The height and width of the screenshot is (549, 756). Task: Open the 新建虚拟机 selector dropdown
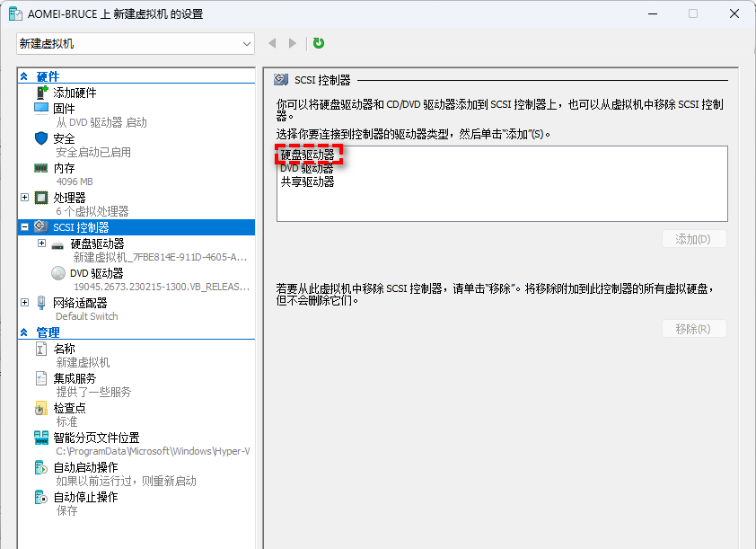pos(246,42)
